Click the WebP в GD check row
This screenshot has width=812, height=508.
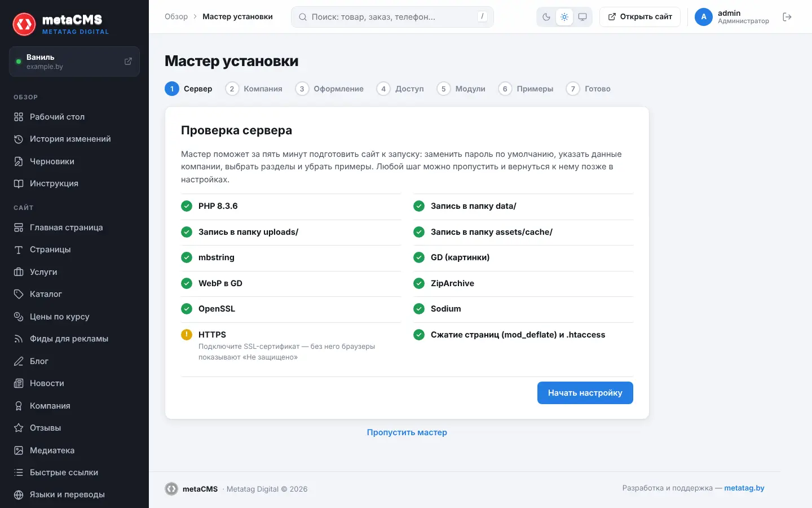pyautogui.click(x=291, y=283)
